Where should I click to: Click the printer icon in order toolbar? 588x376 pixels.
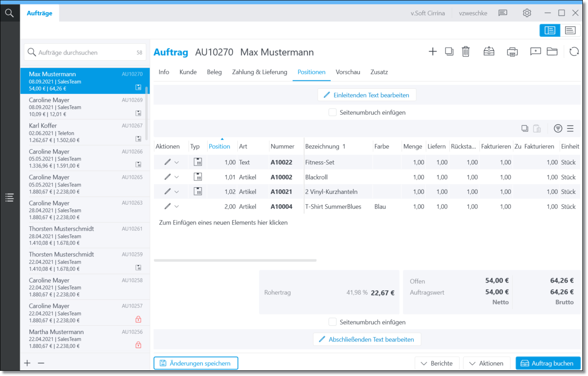point(512,51)
